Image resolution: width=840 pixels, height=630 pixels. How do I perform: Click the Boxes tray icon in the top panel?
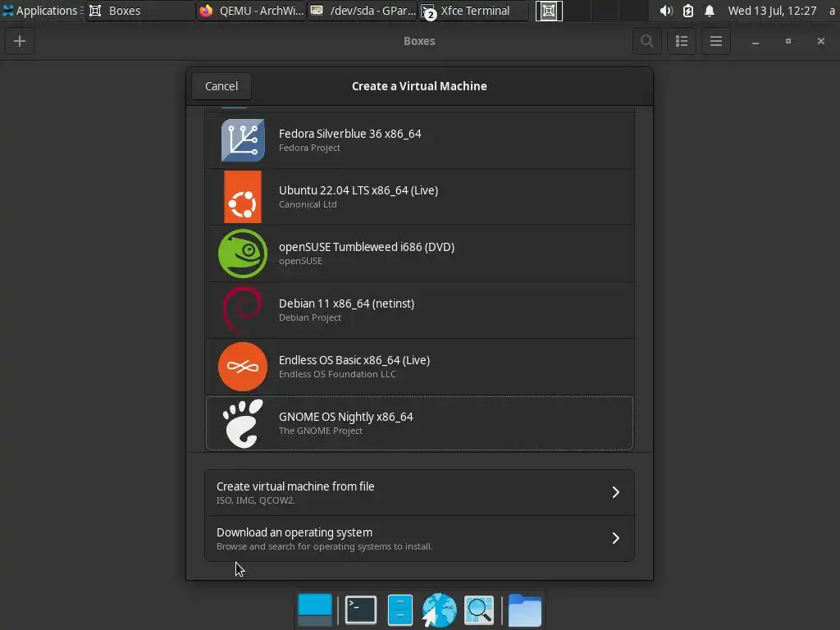pyautogui.click(x=549, y=11)
